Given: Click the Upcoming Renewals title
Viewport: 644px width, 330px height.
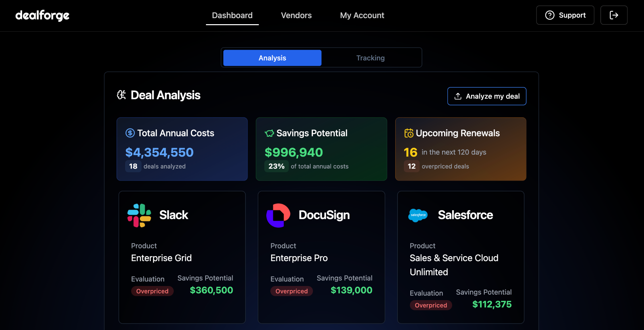Looking at the screenshot, I should (x=458, y=133).
